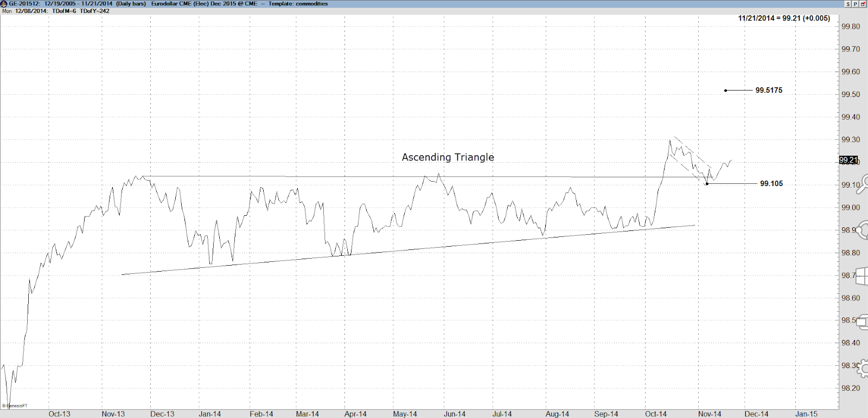Click the 99.50 price axis label
This screenshot has width=868, height=418.
click(850, 94)
